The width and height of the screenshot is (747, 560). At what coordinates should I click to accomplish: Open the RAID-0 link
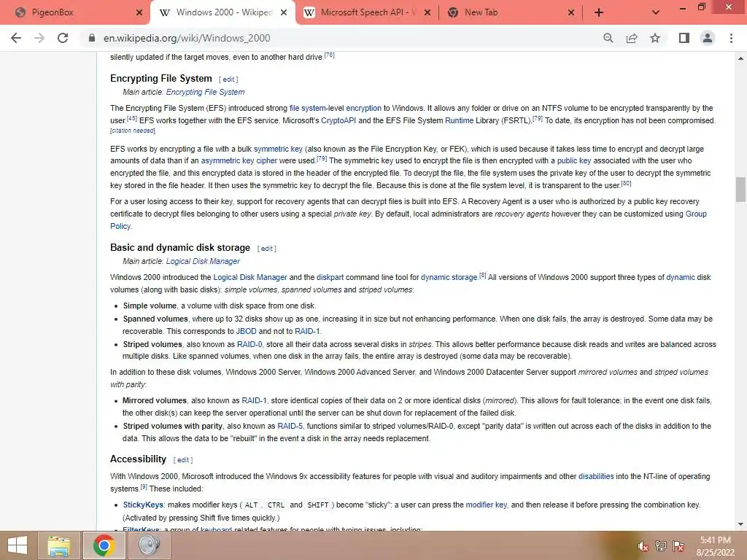tap(249, 344)
